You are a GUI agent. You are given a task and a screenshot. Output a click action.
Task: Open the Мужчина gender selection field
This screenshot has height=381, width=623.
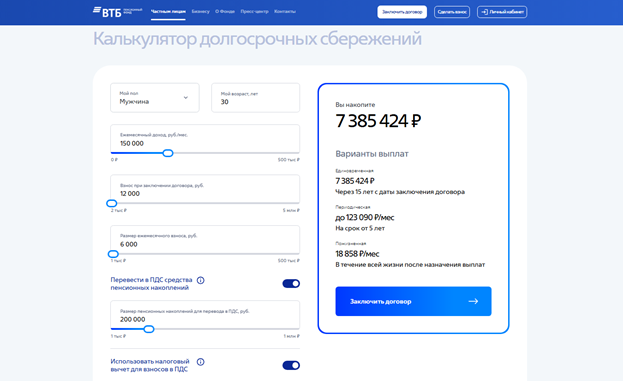tap(155, 98)
